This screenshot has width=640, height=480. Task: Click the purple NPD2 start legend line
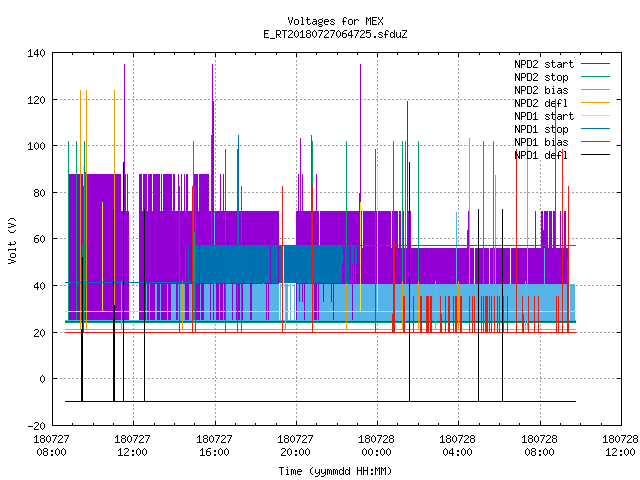(x=595, y=64)
